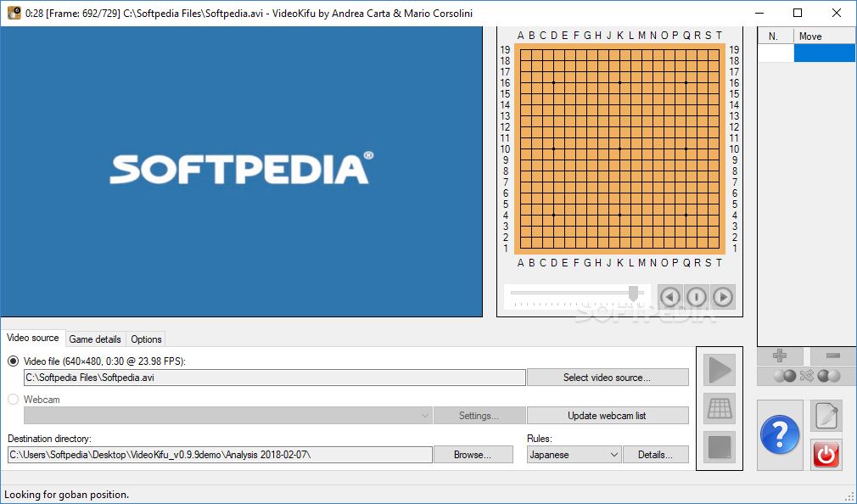Click the Move column header
Screen dimensions: 857x504
coord(824,36)
